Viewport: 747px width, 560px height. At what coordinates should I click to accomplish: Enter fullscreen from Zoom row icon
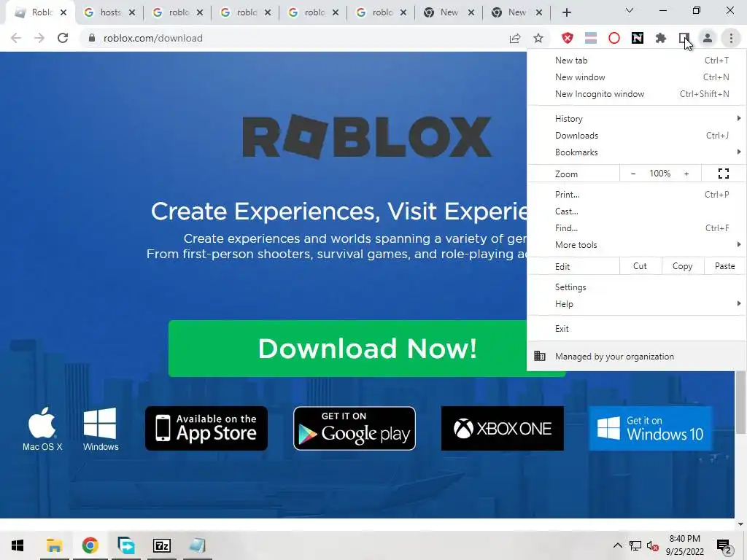(723, 174)
